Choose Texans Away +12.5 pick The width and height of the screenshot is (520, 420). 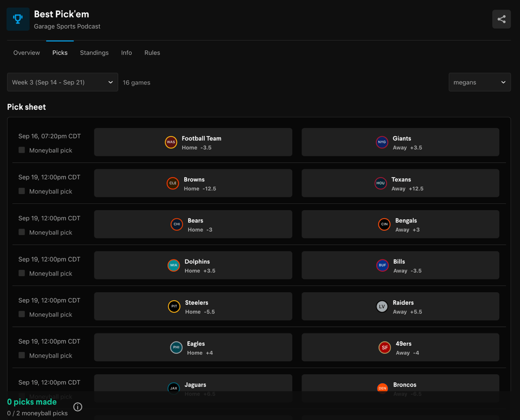coord(400,183)
